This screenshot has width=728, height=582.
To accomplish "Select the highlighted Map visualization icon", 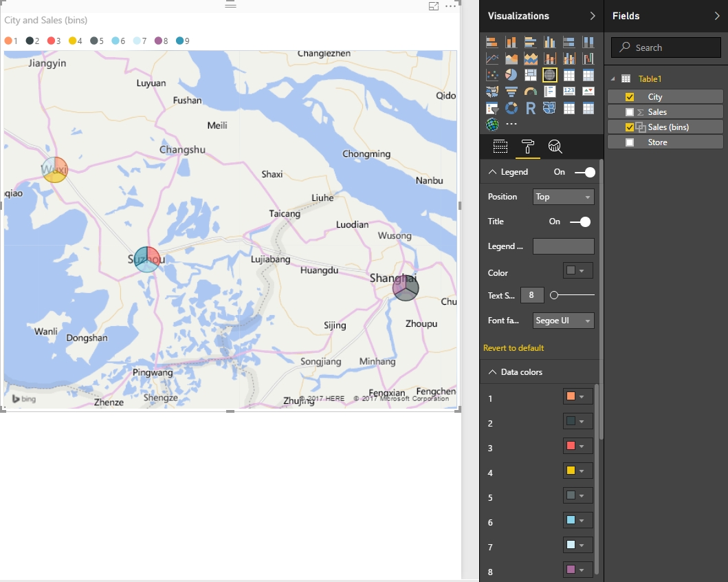I will [550, 75].
